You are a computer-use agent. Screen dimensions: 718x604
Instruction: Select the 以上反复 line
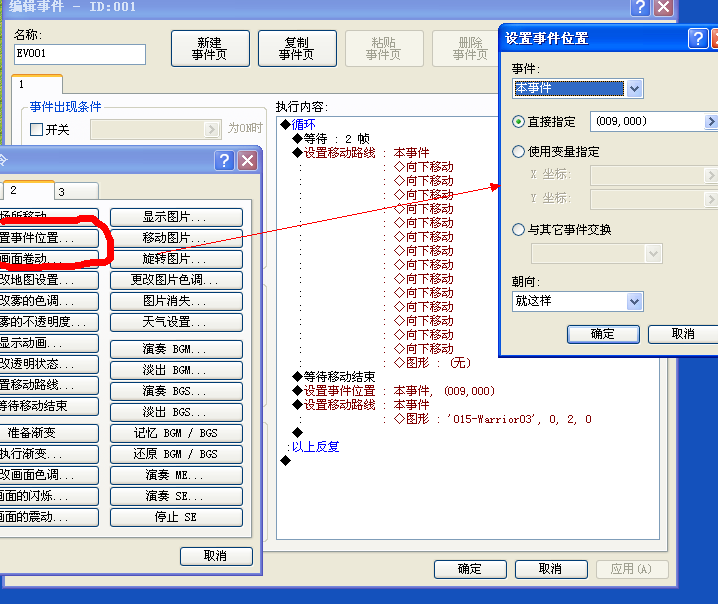(313, 447)
